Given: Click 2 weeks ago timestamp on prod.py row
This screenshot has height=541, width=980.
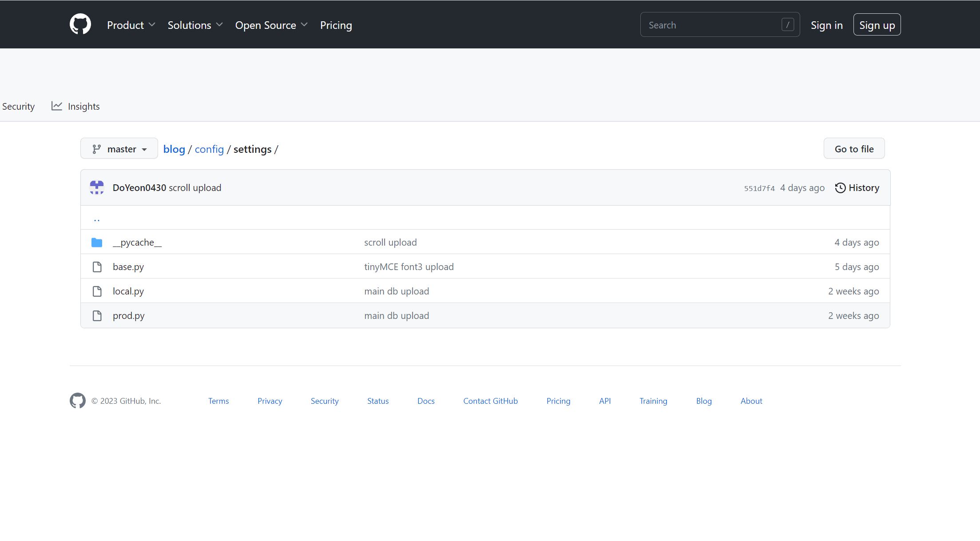Looking at the screenshot, I should (853, 315).
